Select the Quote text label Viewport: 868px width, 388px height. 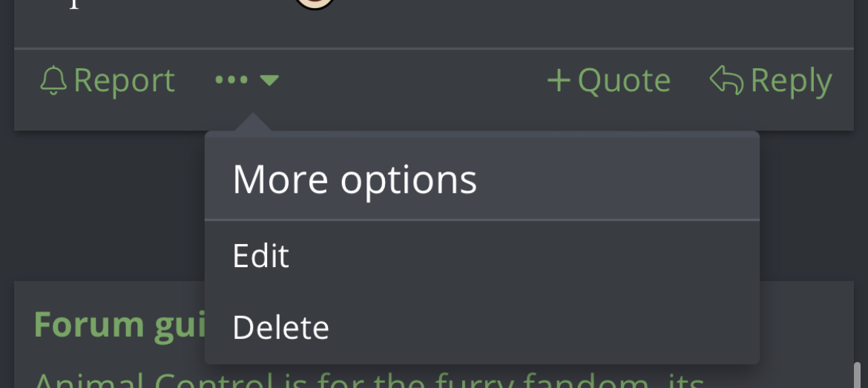pos(624,82)
